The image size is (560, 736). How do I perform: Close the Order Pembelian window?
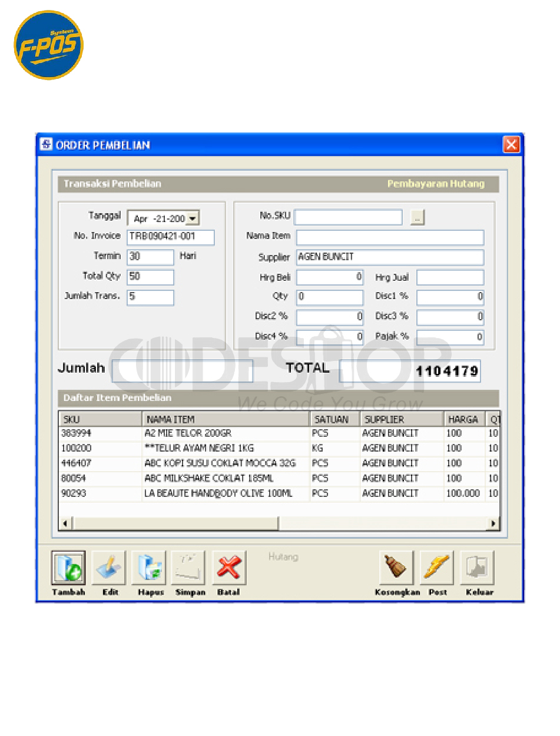click(511, 144)
